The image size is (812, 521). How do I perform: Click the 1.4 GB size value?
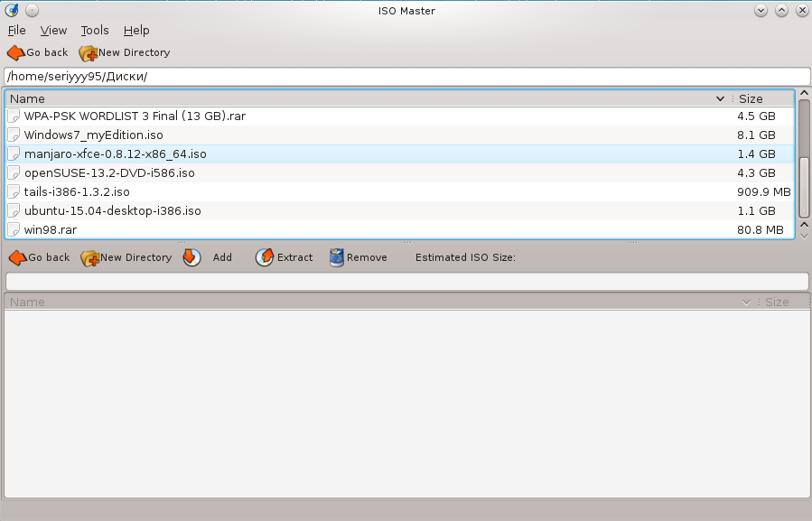[x=757, y=154]
